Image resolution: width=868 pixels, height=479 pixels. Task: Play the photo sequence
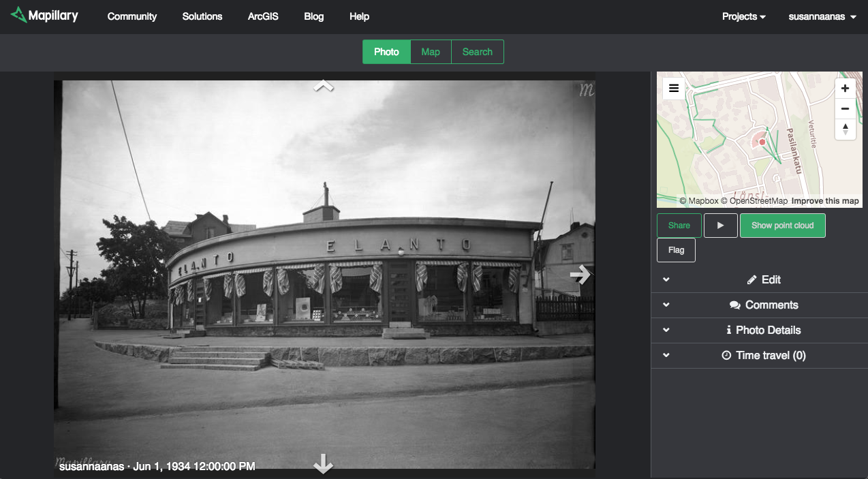pyautogui.click(x=720, y=226)
